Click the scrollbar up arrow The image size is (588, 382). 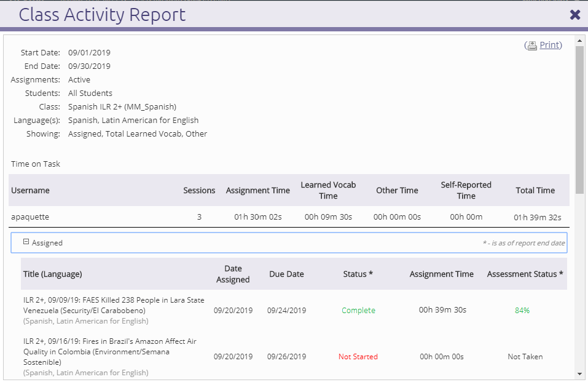(x=579, y=41)
